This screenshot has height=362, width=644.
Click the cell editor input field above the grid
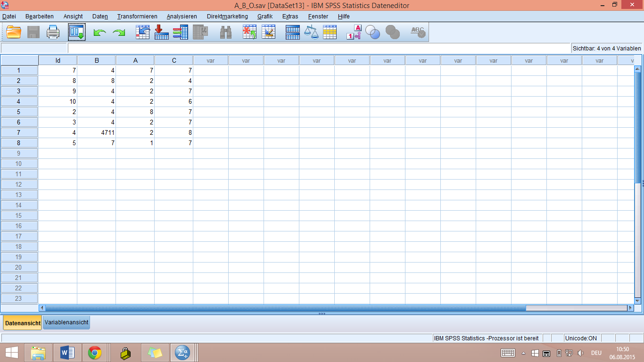click(x=319, y=48)
